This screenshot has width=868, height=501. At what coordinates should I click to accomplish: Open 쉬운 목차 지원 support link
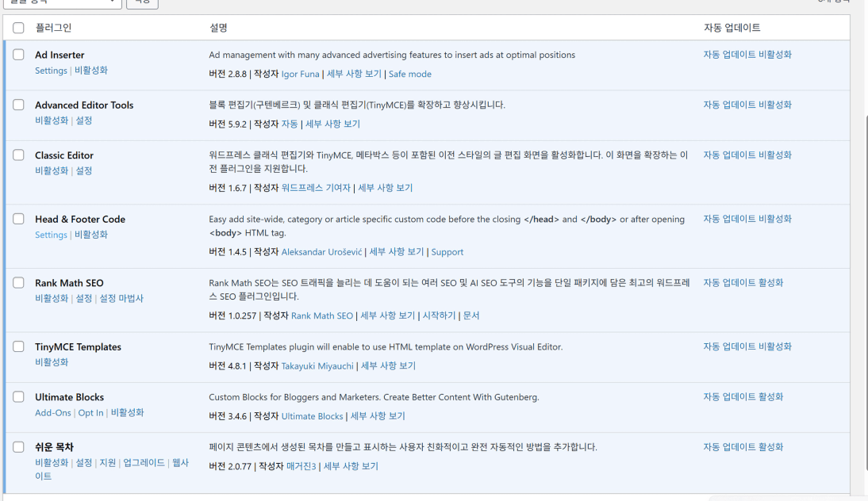[x=107, y=463]
